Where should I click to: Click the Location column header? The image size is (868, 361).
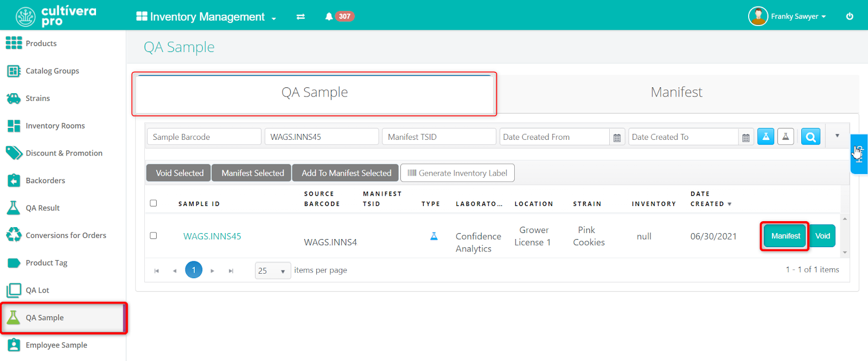coord(534,204)
